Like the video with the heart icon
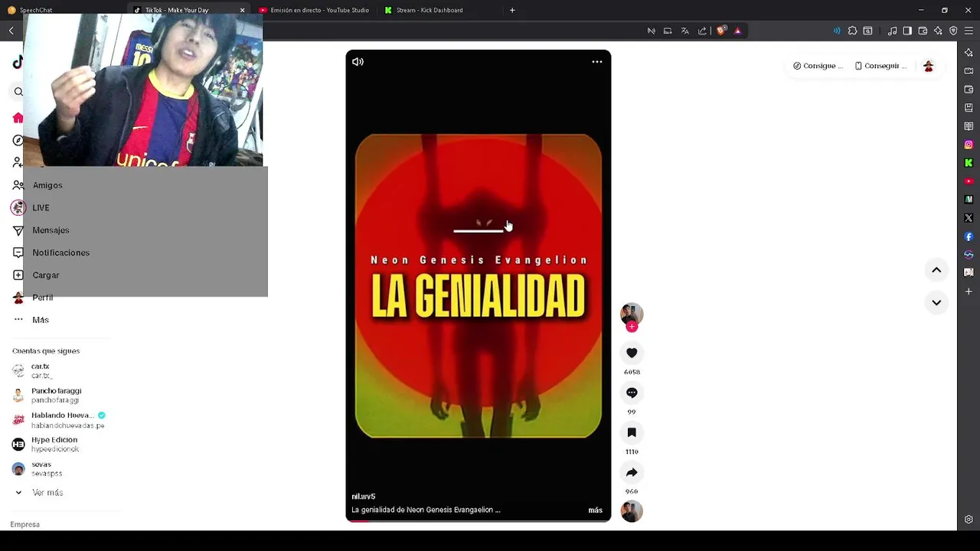This screenshot has height=551, width=980. pos(632,353)
